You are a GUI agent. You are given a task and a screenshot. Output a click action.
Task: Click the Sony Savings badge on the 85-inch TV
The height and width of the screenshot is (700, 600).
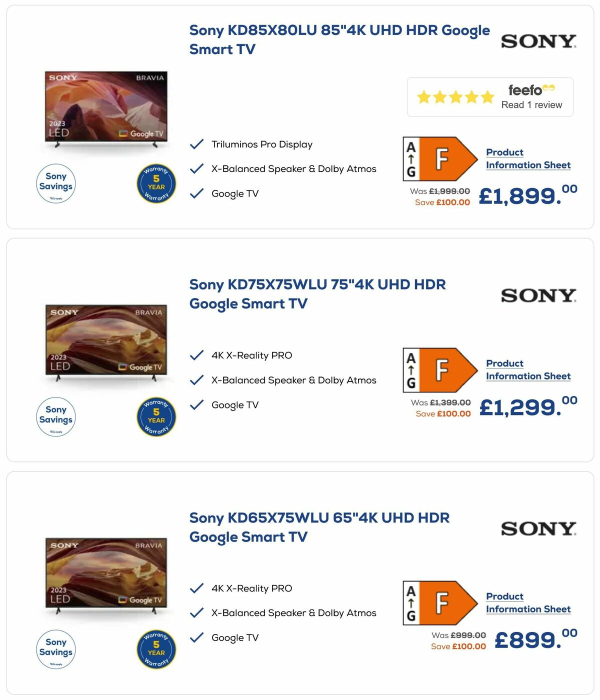click(x=55, y=184)
